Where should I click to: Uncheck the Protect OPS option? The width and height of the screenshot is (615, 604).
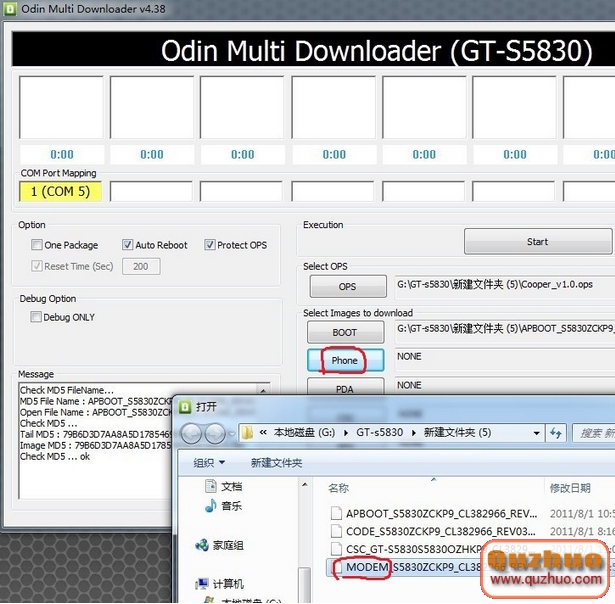point(210,245)
